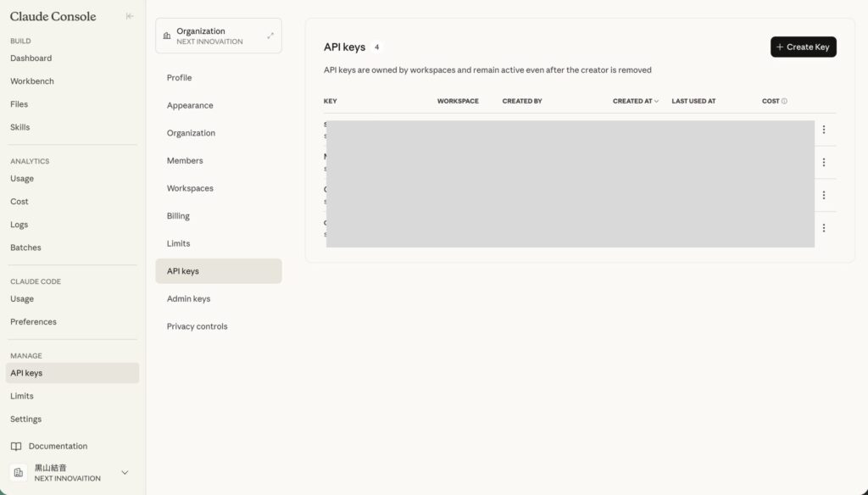Open the first API key's three-dot menu
This screenshot has width=868, height=495.
tap(823, 130)
